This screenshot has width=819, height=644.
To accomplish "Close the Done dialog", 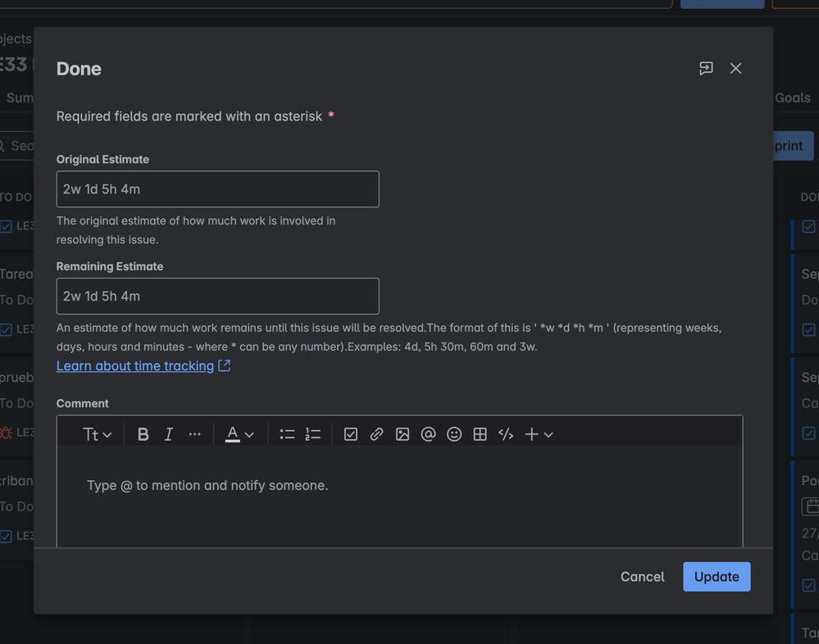I will pyautogui.click(x=736, y=68).
